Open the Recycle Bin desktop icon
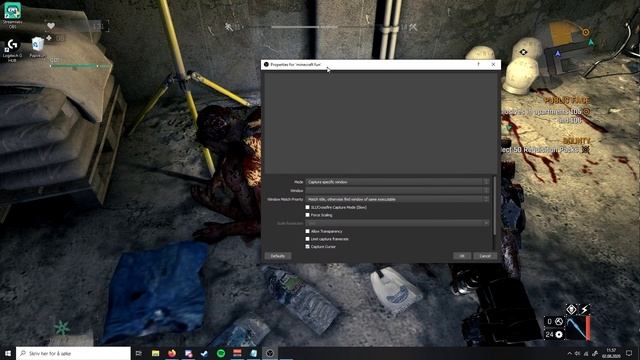The width and height of the screenshot is (640, 360). point(37,47)
